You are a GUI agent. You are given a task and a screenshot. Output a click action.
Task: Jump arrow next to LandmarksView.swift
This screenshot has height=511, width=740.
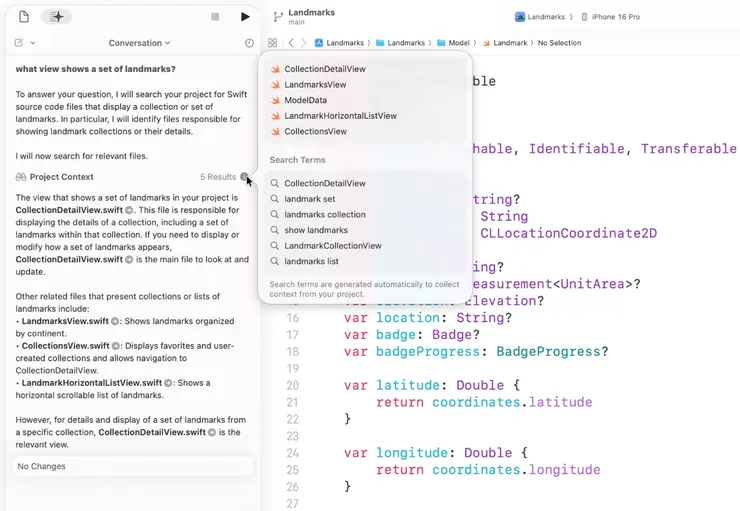[x=115, y=321]
